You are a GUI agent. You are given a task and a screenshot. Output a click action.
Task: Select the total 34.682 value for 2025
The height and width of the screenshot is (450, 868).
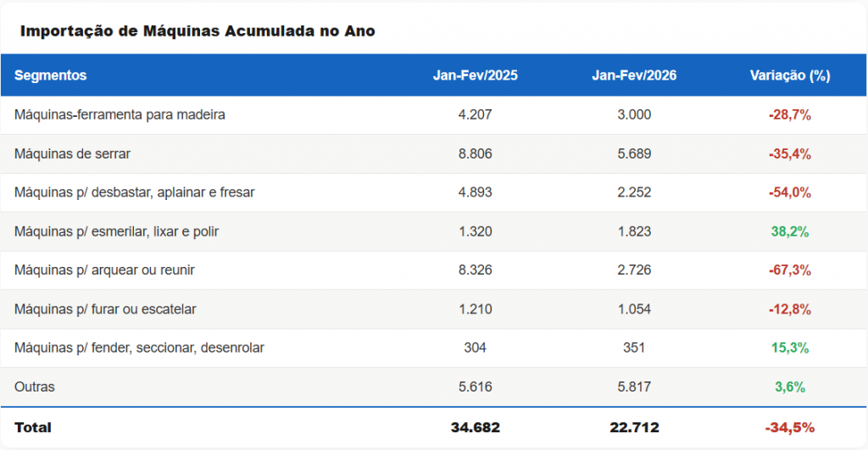pos(475,427)
